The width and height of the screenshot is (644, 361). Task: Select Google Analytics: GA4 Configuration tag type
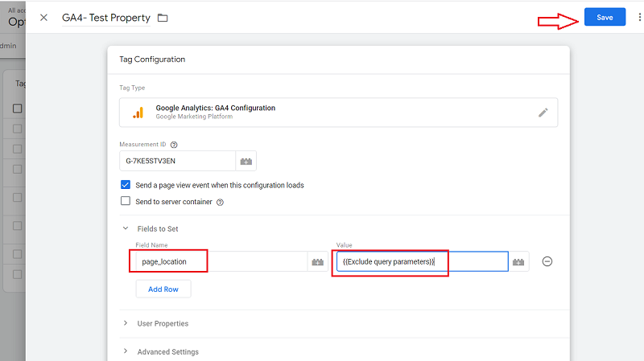pos(338,113)
